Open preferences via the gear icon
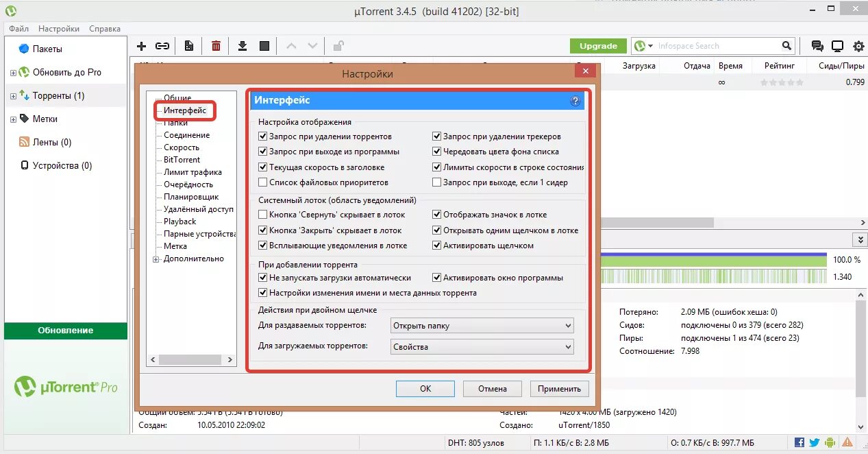Viewport: 868px width, 454px height. point(858,46)
